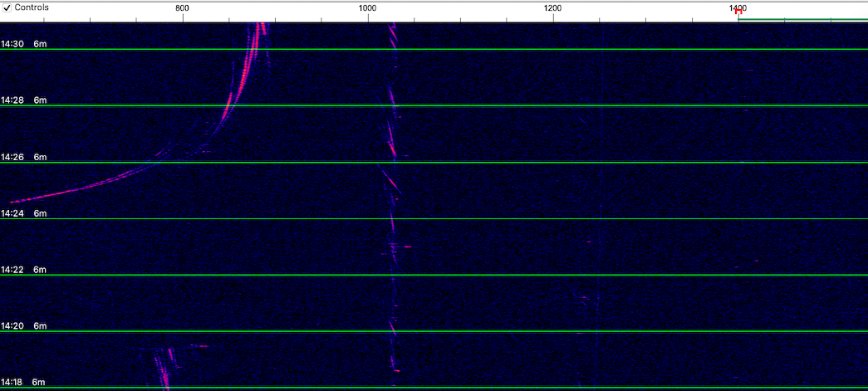
Task: Select the red Tx frequency marker
Action: pyautogui.click(x=738, y=12)
